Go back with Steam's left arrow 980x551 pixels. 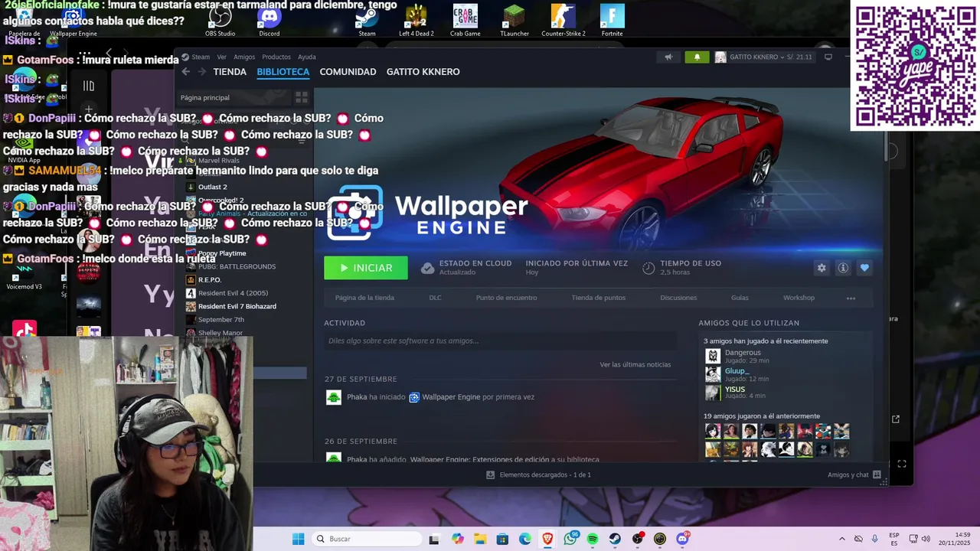[x=186, y=72]
